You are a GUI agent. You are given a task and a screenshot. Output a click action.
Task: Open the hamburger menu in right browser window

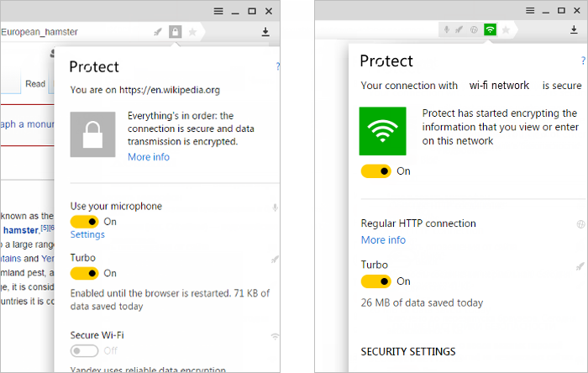point(530,10)
